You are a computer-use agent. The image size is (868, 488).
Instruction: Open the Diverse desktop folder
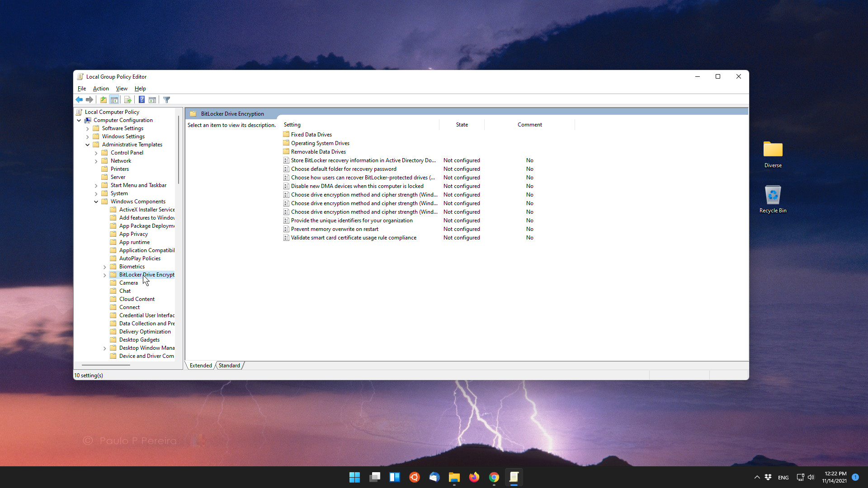(x=773, y=155)
